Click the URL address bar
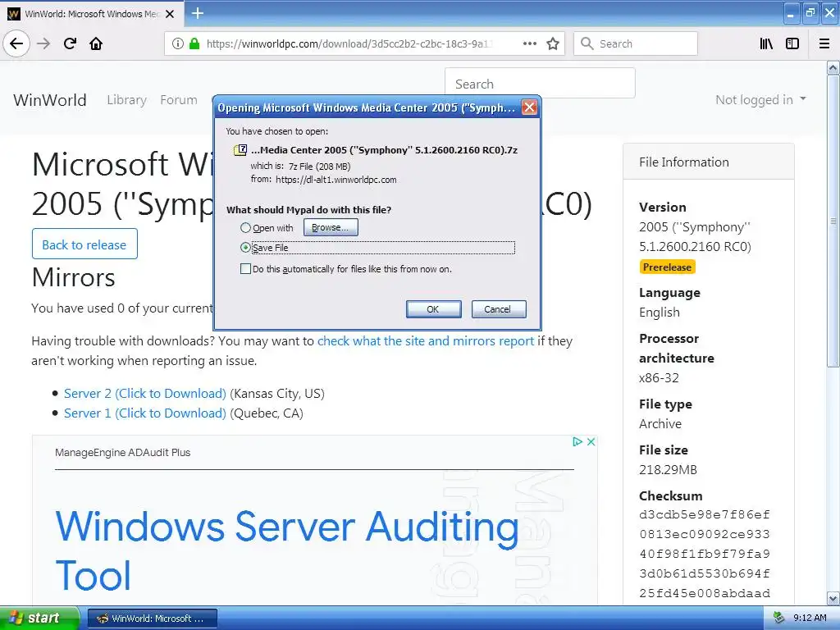Image resolution: width=840 pixels, height=630 pixels. tap(348, 44)
